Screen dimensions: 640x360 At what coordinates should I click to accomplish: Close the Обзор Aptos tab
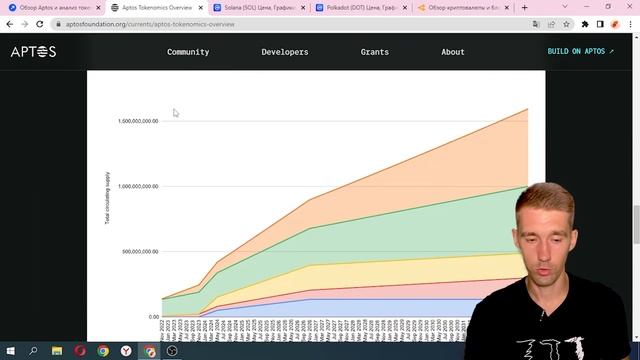(98, 8)
